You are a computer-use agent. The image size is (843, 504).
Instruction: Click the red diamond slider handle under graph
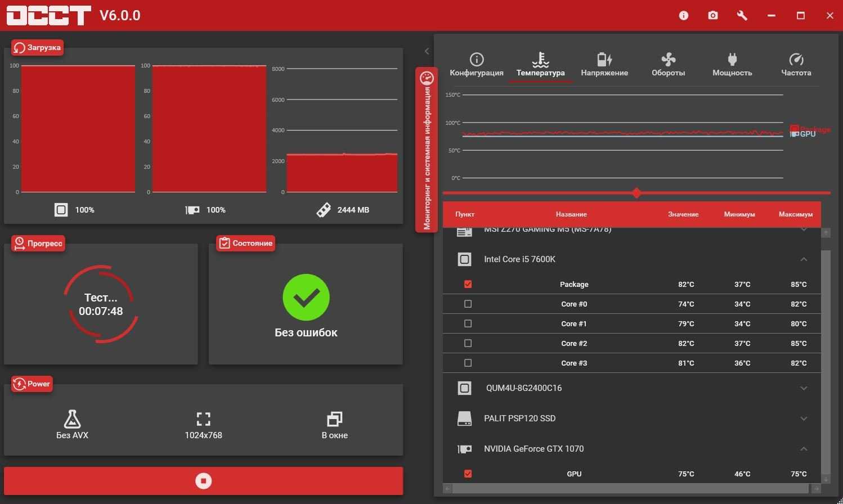point(636,193)
